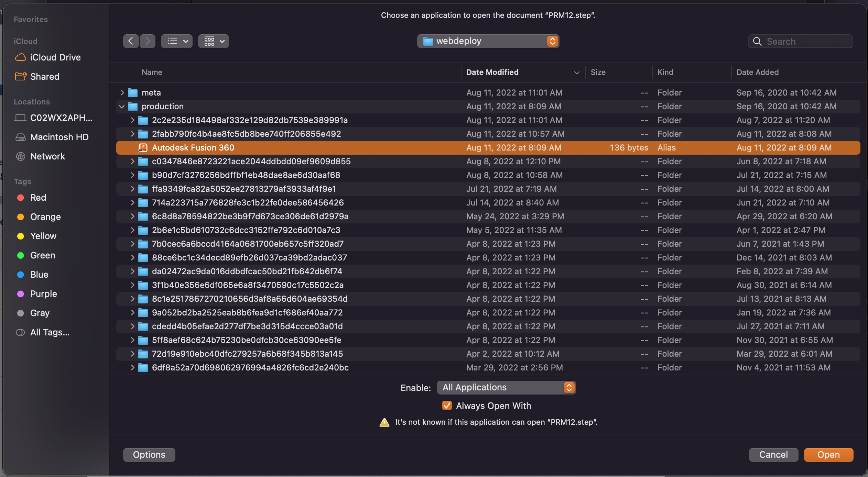Expand the meta folder
Viewport: 868px width, 477px height.
[x=122, y=93]
